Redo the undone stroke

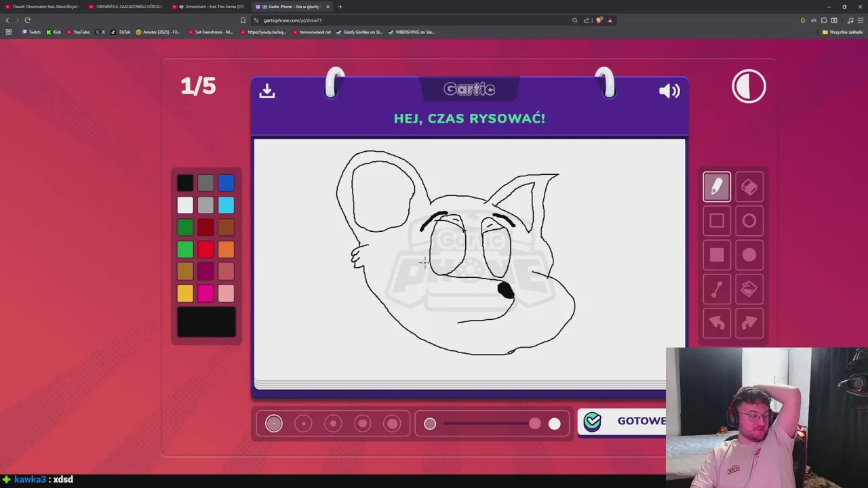click(749, 323)
